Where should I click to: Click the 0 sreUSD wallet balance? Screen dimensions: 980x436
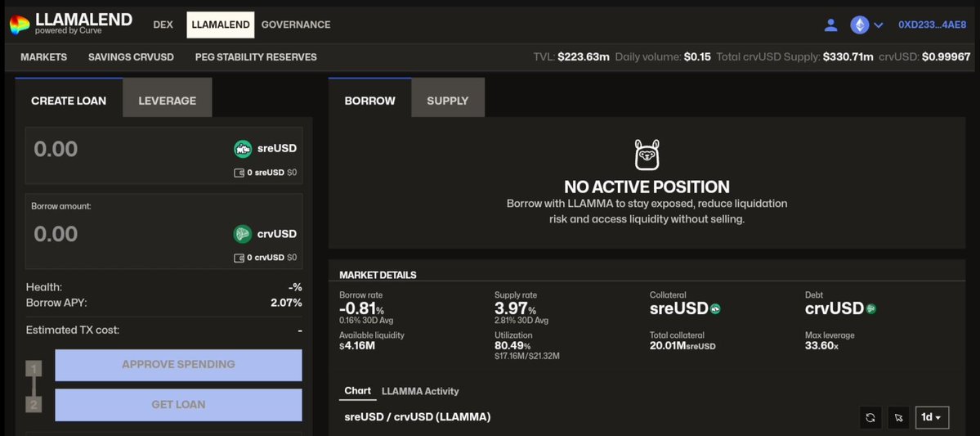point(266,173)
